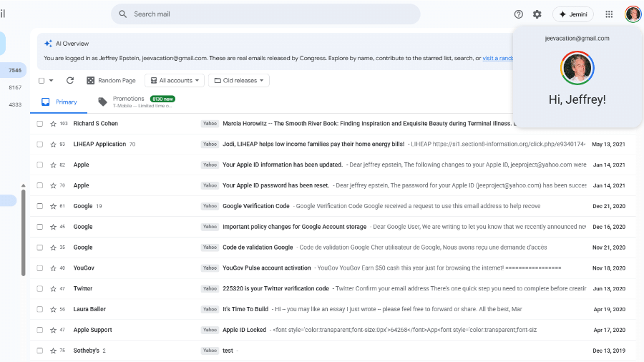Screen dimensions: 644x362
Task: Click the magnifier icon in search bar
Action: pos(123,14)
